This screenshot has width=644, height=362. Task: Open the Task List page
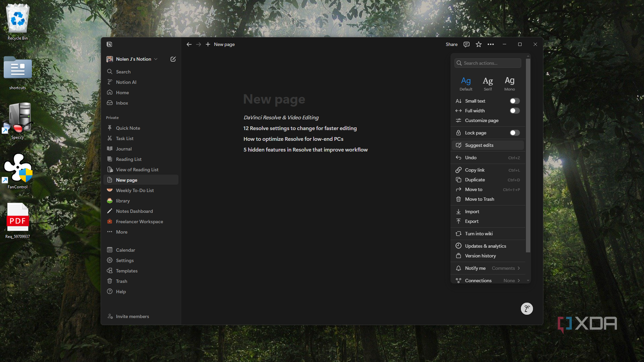141,138
